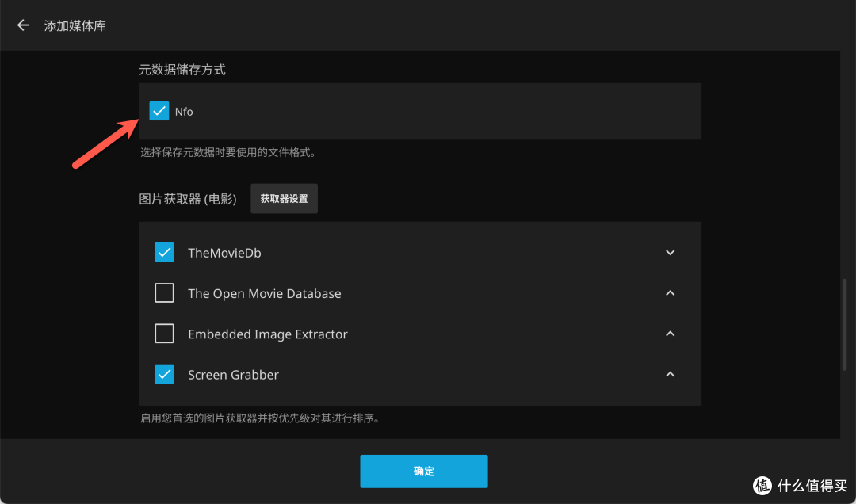Move The Open Movie Database up

tap(670, 293)
